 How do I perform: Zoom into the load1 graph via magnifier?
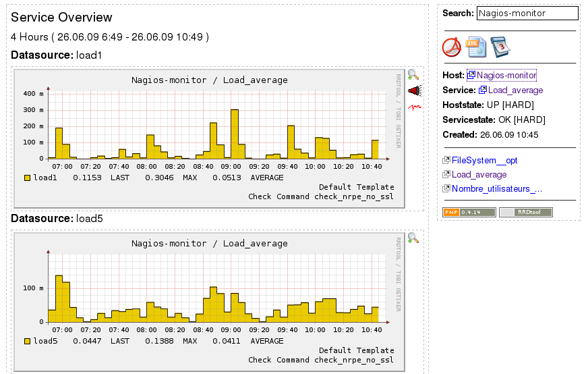pos(413,75)
